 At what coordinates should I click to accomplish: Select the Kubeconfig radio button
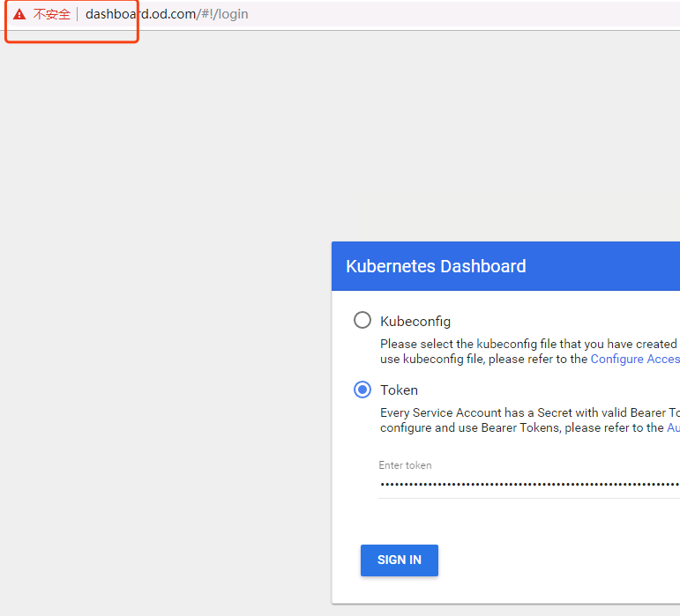[x=362, y=320]
